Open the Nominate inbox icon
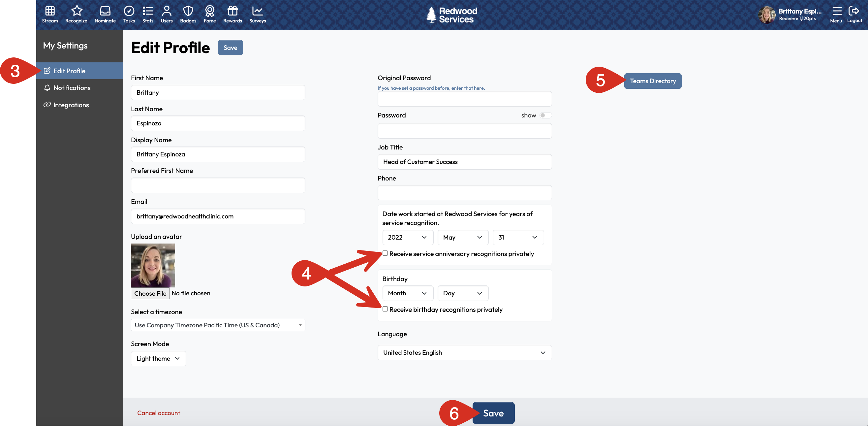 [x=105, y=11]
